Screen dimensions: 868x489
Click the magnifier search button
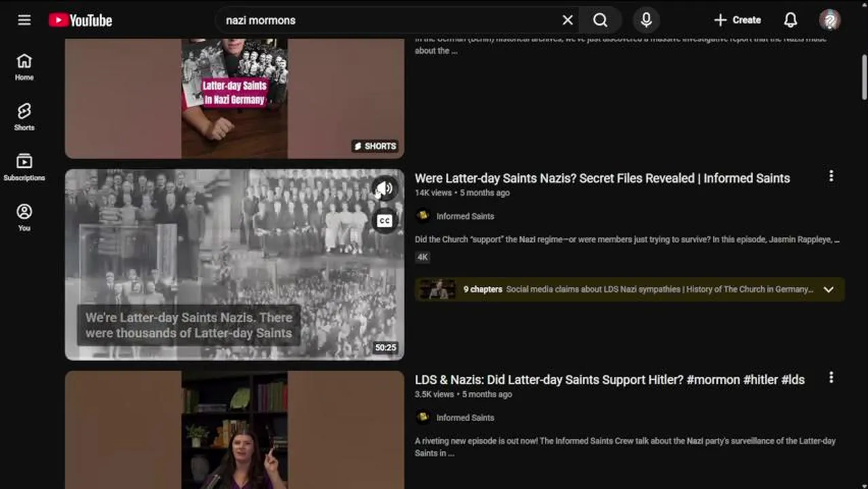click(x=600, y=20)
